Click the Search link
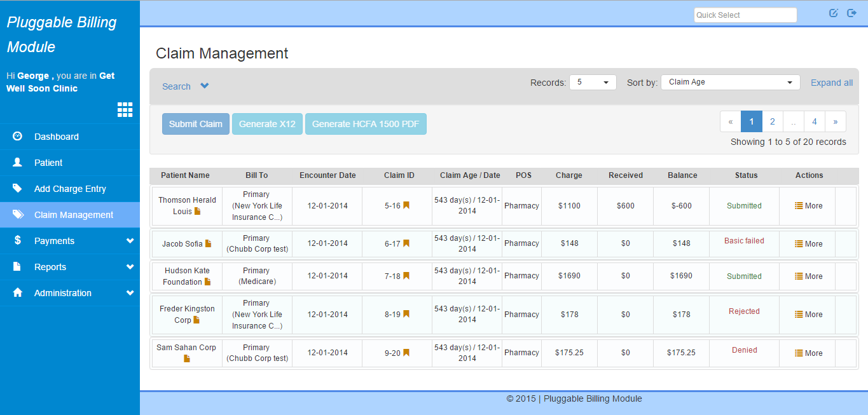 click(176, 86)
